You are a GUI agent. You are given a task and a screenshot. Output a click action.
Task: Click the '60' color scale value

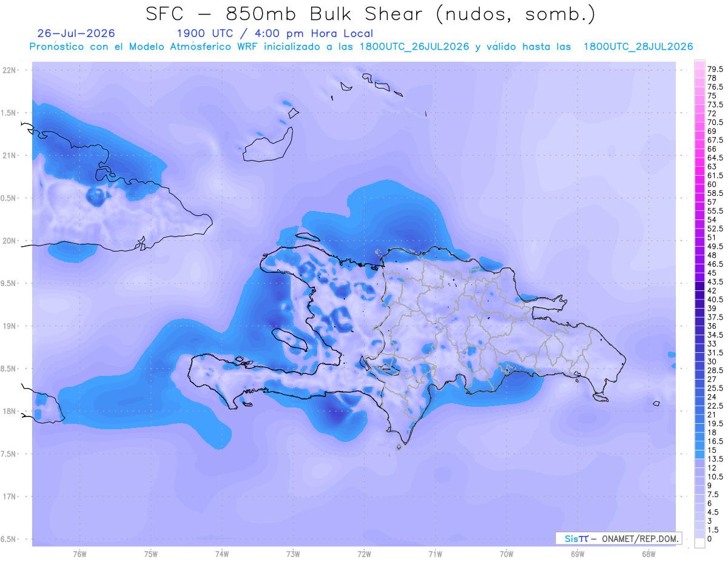point(712,184)
